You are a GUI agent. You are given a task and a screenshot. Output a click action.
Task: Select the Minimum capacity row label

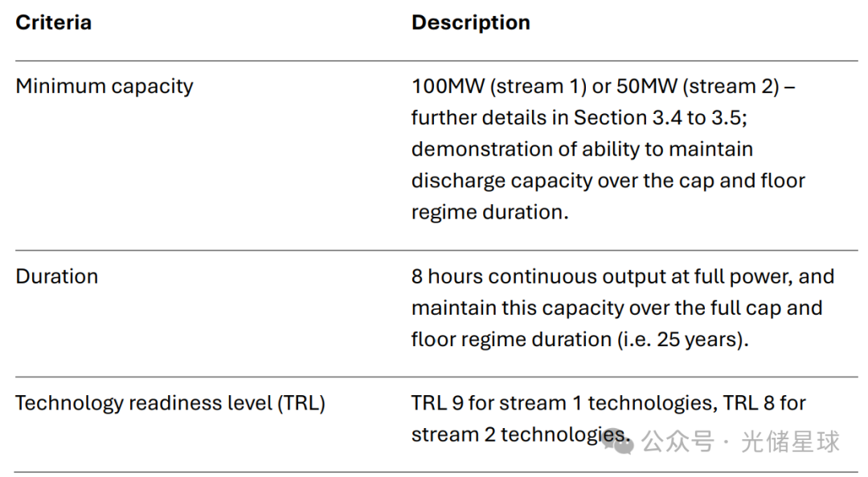(104, 86)
